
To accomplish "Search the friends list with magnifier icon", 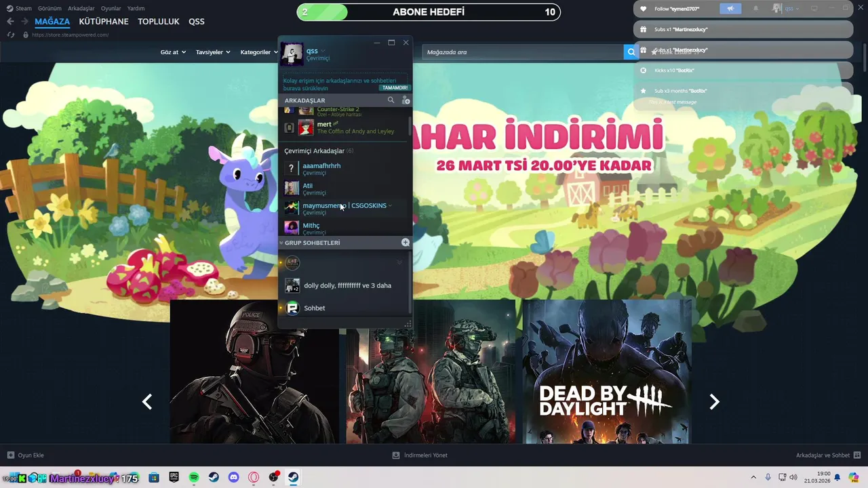I will pos(391,100).
